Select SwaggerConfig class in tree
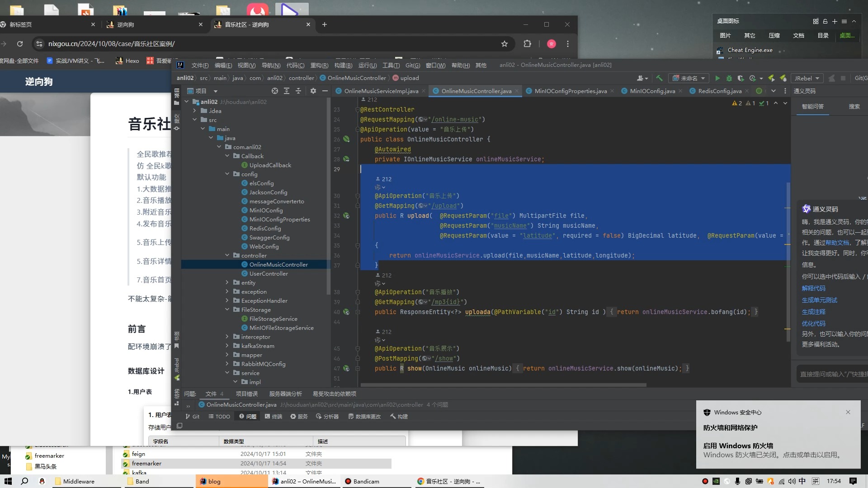 coord(269,237)
